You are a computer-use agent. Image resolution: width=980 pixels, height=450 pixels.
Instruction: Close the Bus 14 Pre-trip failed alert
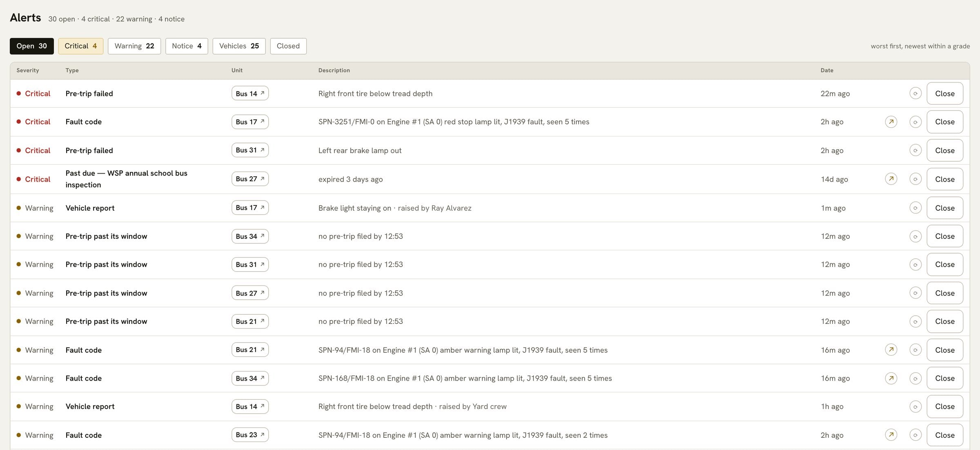(945, 94)
